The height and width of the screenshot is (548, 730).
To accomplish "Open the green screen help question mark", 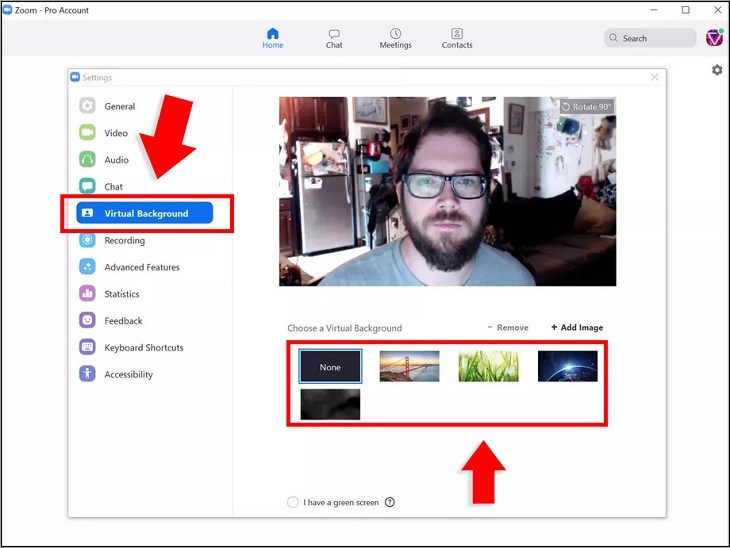I will click(390, 502).
